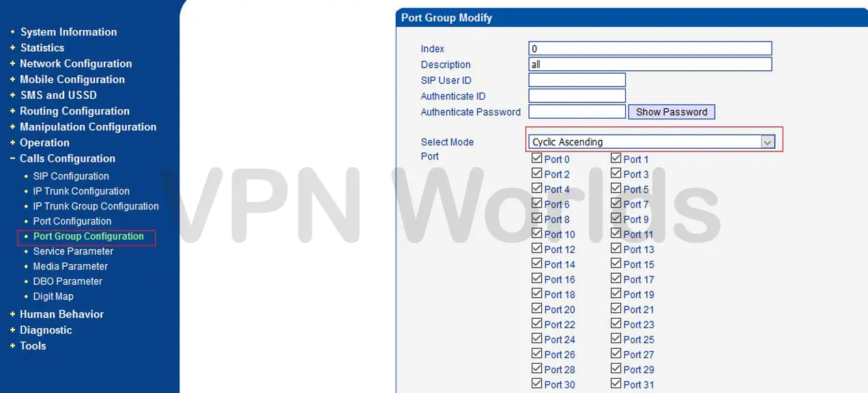Viewport: 868px width, 393px height.
Task: Disable the Port 26 checkbox
Action: pyautogui.click(x=537, y=353)
